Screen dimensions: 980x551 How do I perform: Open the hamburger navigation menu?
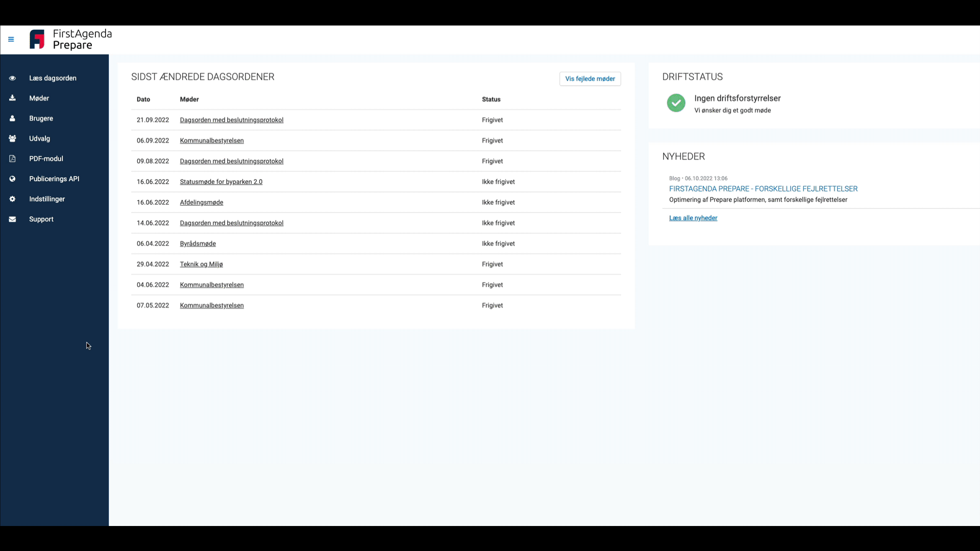[x=11, y=39]
